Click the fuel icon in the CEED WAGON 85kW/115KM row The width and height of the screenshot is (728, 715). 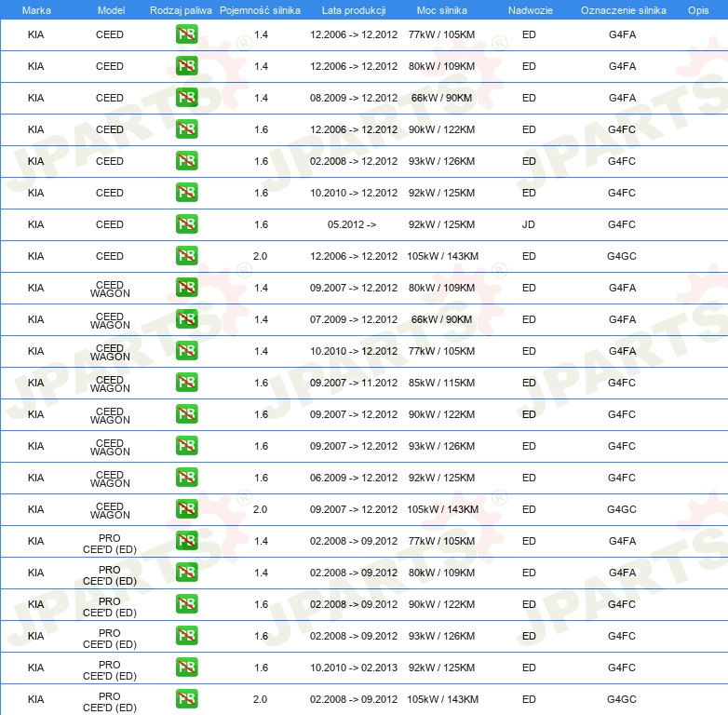(x=186, y=384)
